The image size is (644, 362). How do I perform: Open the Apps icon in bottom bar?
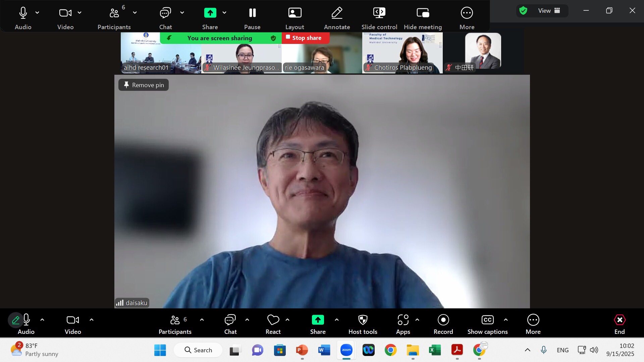click(403, 320)
